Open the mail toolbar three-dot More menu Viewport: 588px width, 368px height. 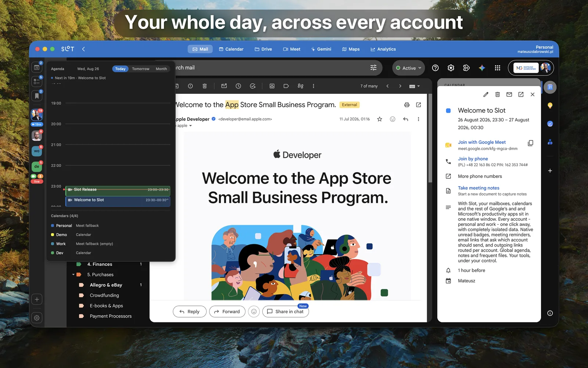click(x=313, y=86)
